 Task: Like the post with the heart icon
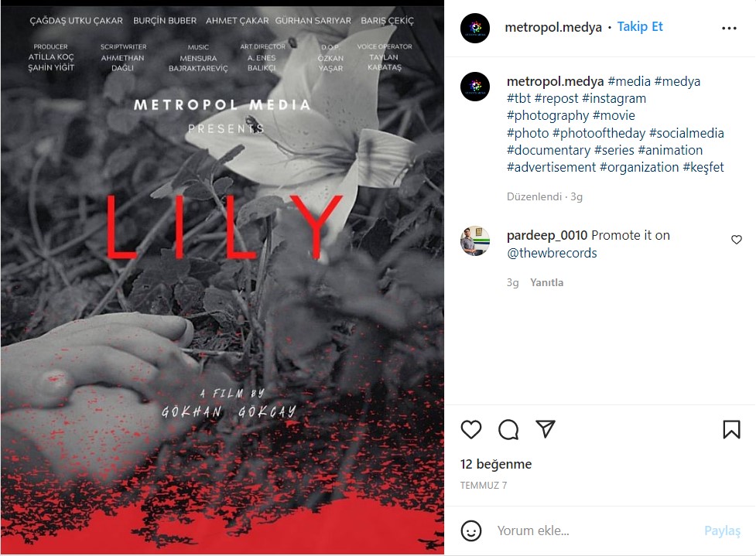point(471,429)
